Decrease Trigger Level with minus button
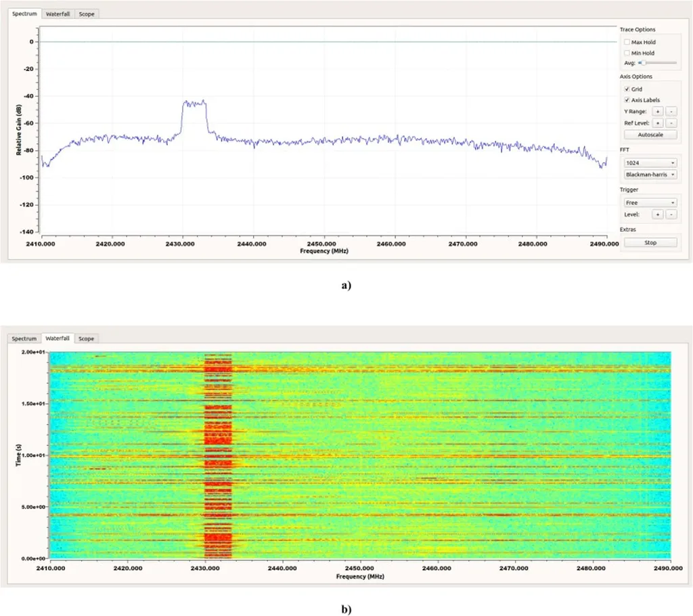Viewport: 693px width, 616px height. point(671,214)
